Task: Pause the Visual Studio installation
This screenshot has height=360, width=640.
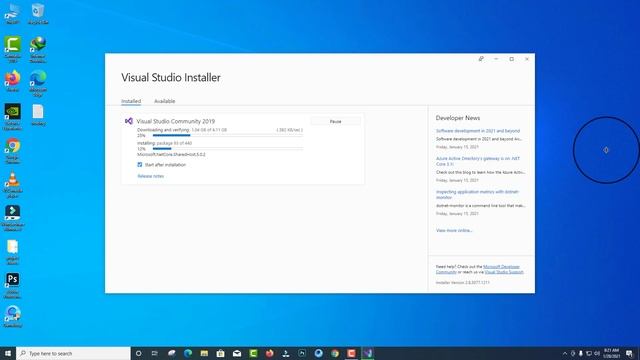Action: [x=336, y=121]
